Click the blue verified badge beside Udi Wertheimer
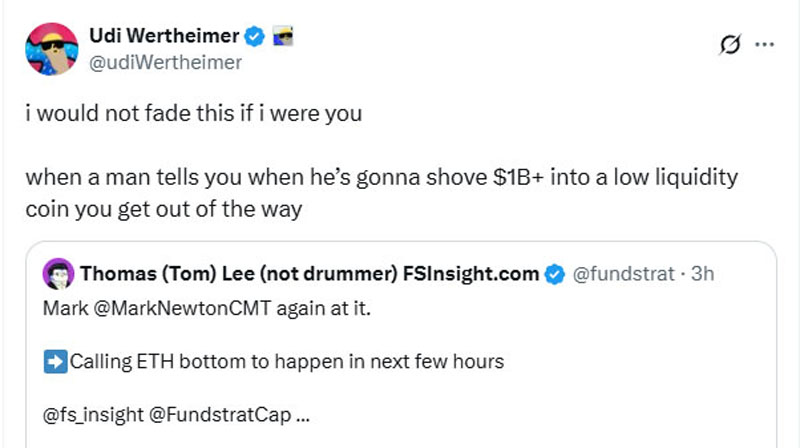This screenshot has width=800, height=448. 254,37
